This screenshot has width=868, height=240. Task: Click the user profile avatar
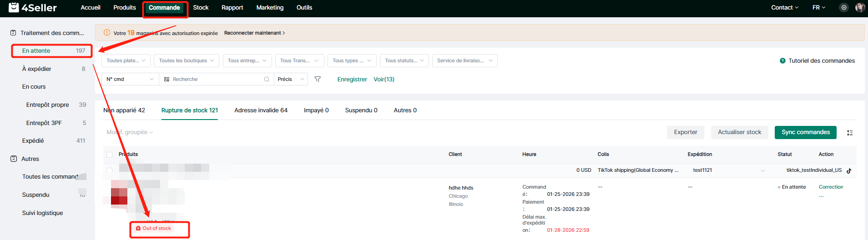click(x=859, y=8)
